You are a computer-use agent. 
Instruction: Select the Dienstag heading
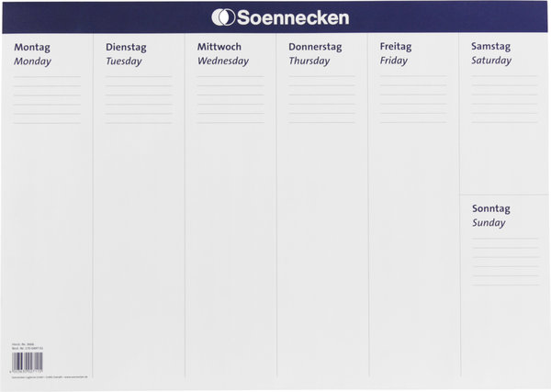(128, 47)
